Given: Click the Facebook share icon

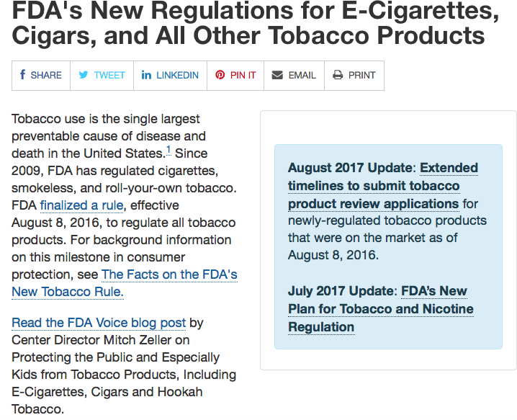Looking at the screenshot, I should point(23,75).
